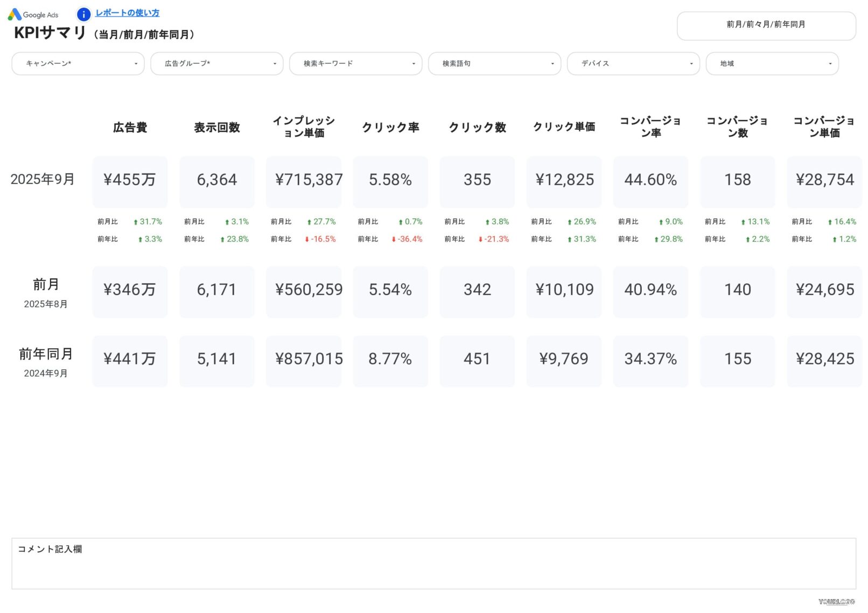Viewport: 868px width, 613px height.
Task: Click the green up arrow on 広告費 前月比
Action: pyautogui.click(x=137, y=221)
